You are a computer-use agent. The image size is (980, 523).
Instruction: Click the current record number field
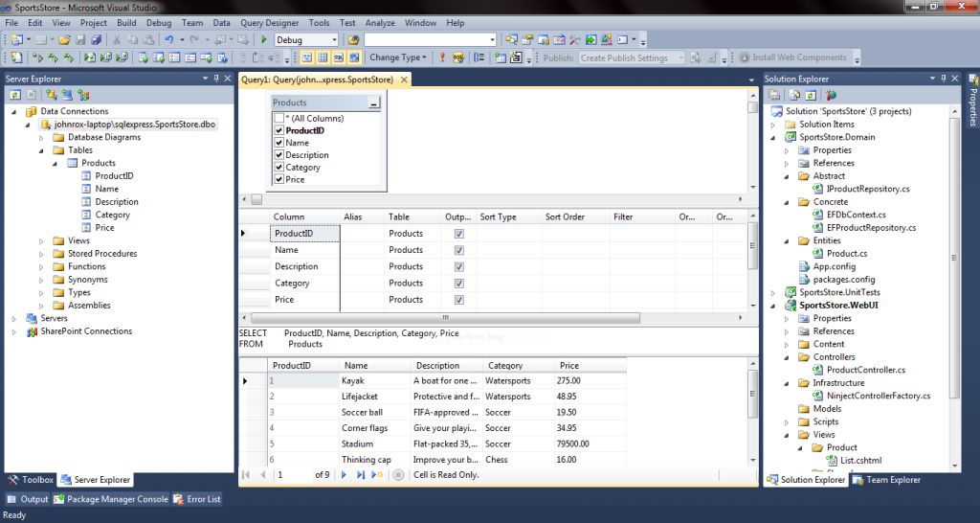tap(292, 475)
